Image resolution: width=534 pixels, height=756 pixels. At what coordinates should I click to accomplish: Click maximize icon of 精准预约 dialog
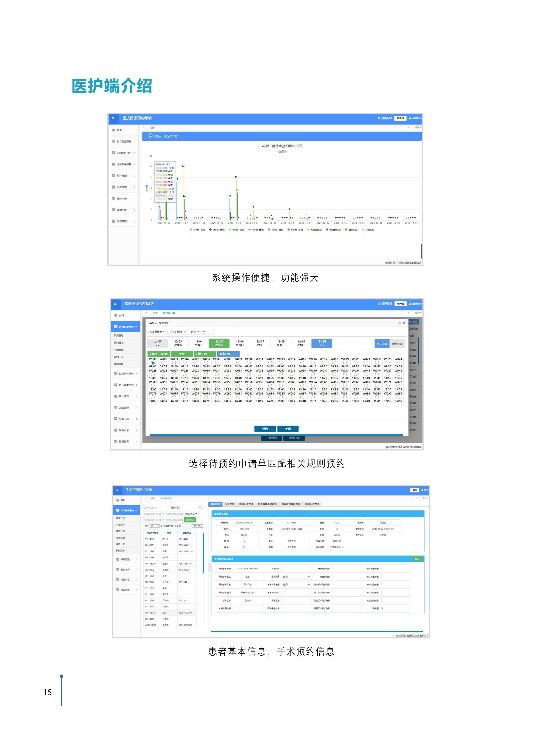pos(399,323)
